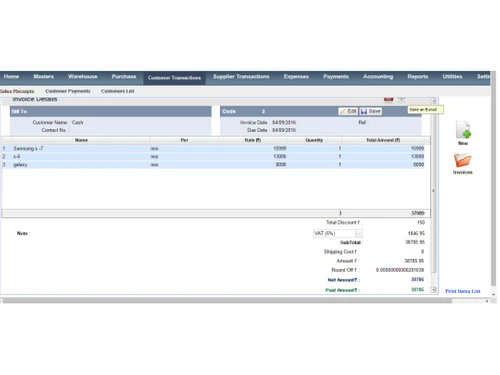This screenshot has width=500, height=375.
Task: Click the Total Amount column header
Action: click(383, 140)
